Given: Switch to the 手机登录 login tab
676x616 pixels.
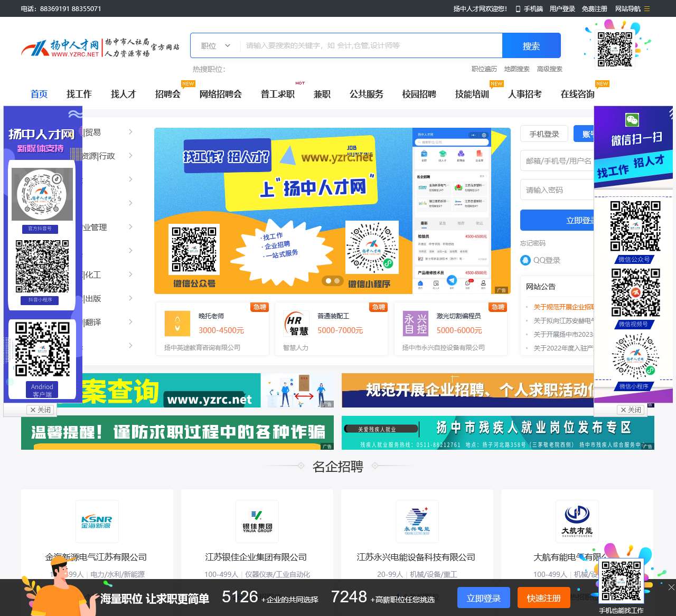Looking at the screenshot, I should [x=544, y=134].
